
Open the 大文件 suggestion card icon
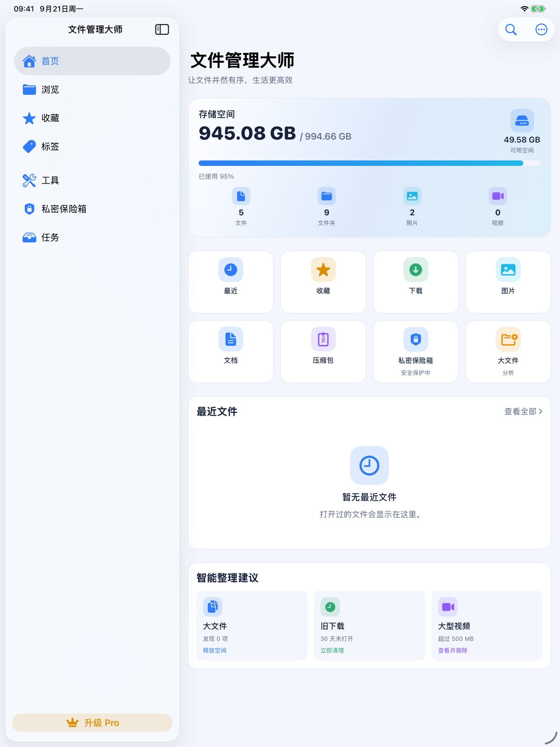click(x=213, y=607)
